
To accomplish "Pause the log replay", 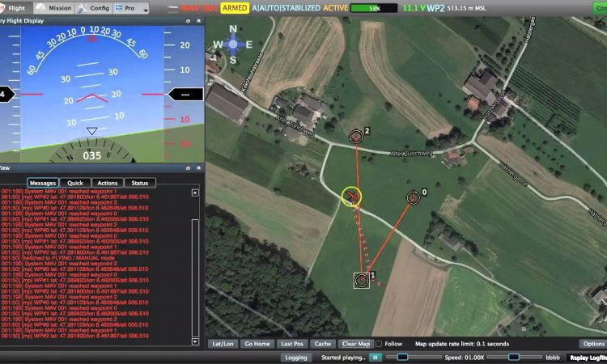I will (376, 357).
